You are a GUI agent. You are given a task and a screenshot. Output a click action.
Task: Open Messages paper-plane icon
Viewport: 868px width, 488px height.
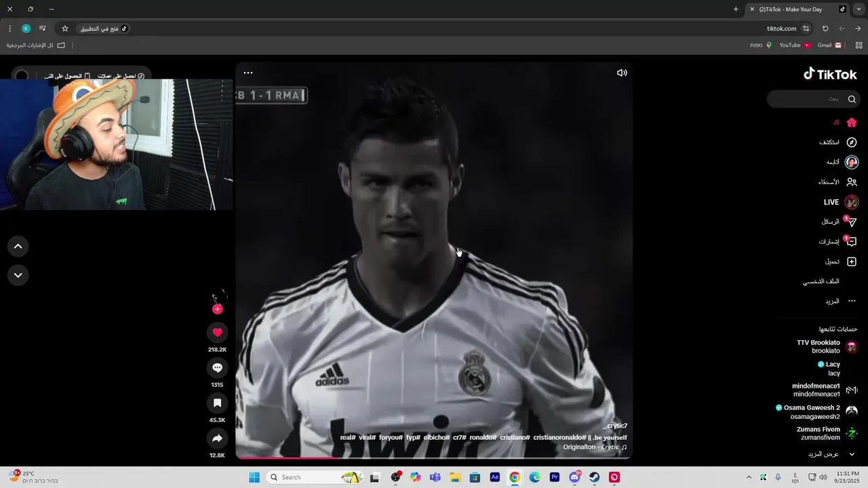[852, 222]
